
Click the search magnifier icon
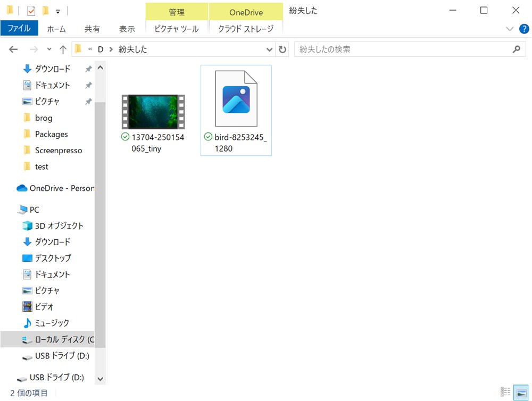click(516, 49)
